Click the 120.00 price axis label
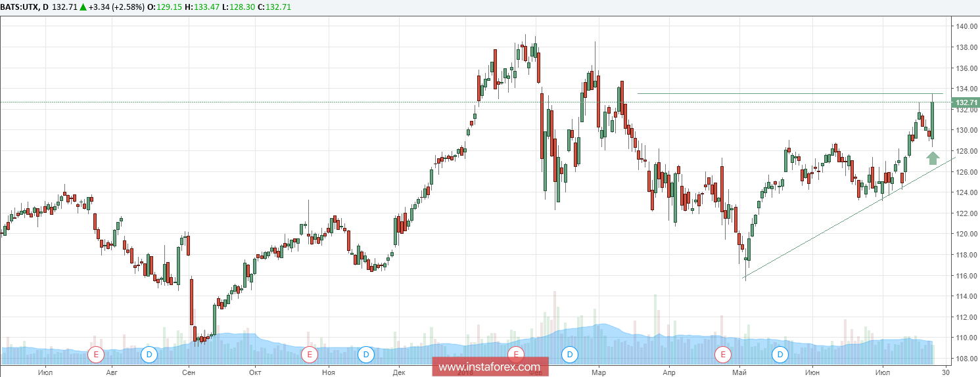Image resolution: width=980 pixels, height=377 pixels. click(966, 234)
